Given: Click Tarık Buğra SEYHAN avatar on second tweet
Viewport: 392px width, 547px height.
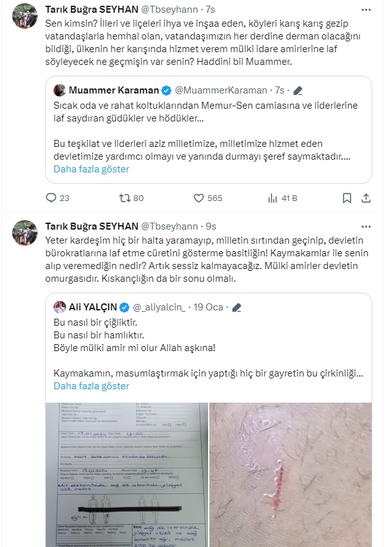Looking at the screenshot, I should (x=25, y=233).
